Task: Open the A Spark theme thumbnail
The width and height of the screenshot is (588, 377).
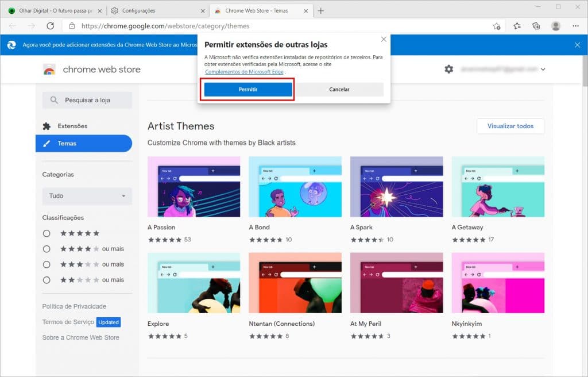Action: coord(396,187)
